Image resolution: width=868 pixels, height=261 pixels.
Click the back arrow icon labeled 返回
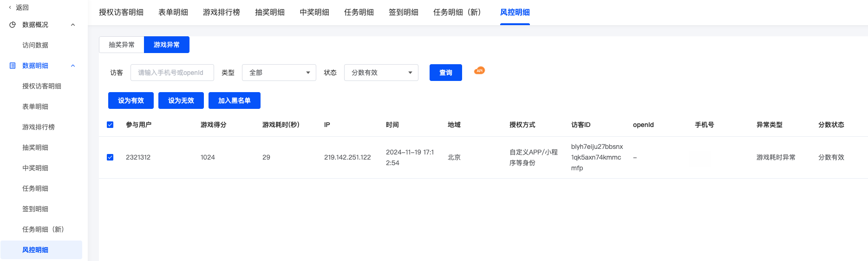10,7
